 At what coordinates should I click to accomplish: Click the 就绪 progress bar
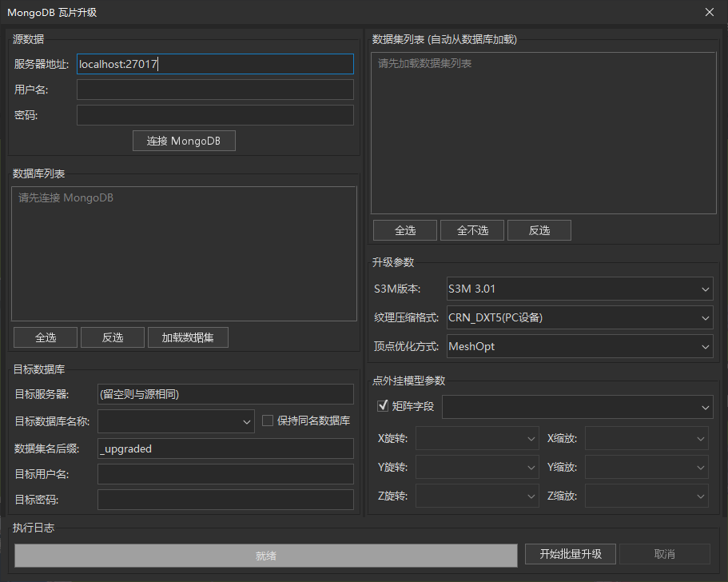click(266, 556)
